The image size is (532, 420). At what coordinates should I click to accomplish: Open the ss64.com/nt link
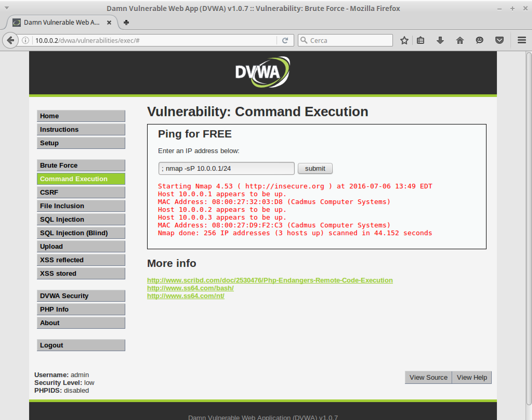click(186, 296)
